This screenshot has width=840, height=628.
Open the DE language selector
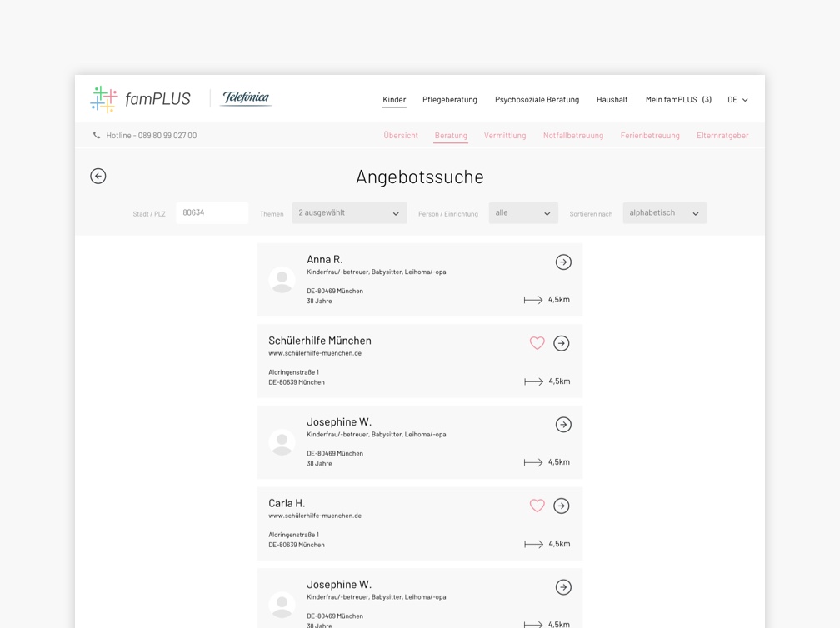tap(737, 100)
